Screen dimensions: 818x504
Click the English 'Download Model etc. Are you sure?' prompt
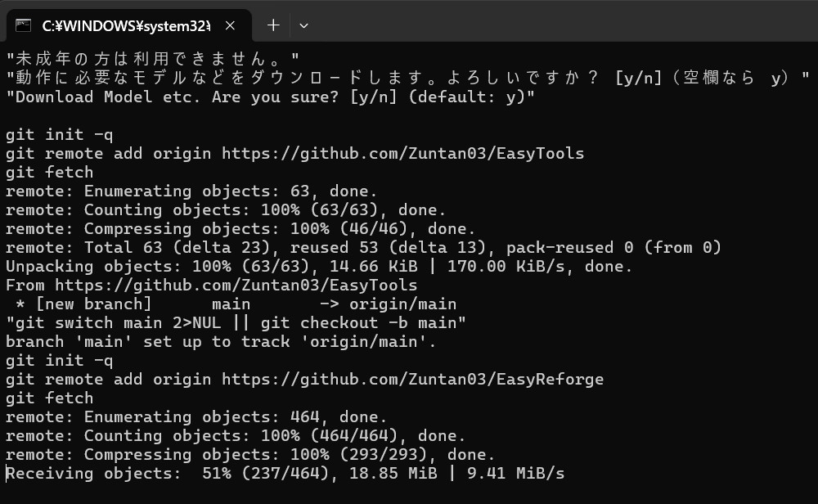[270, 97]
